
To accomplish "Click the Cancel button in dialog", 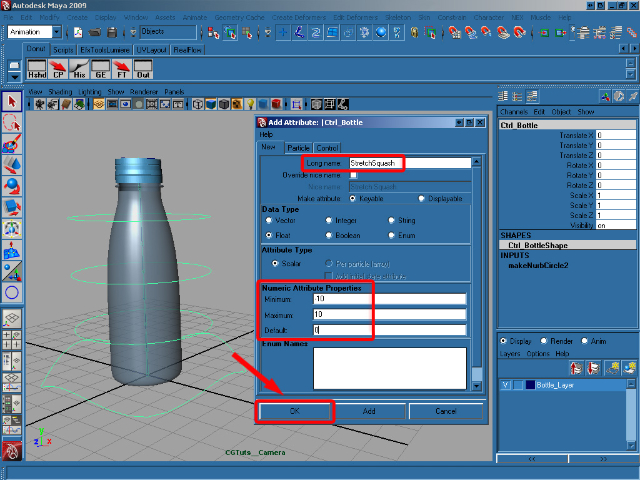I will coord(445,411).
